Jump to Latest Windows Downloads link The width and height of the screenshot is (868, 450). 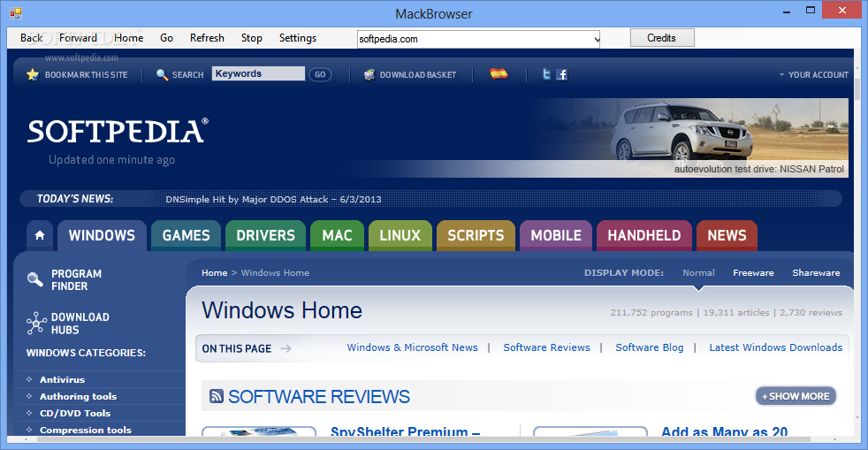pos(775,347)
